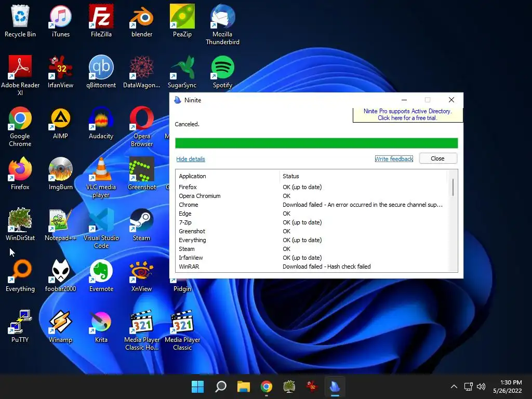Select the Greenshot row in details list
This screenshot has width=532, height=399.
click(x=312, y=231)
